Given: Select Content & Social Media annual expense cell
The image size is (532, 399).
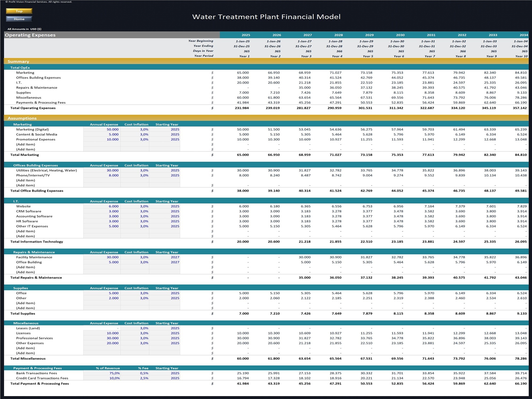Looking at the screenshot, I should [x=102, y=135].
